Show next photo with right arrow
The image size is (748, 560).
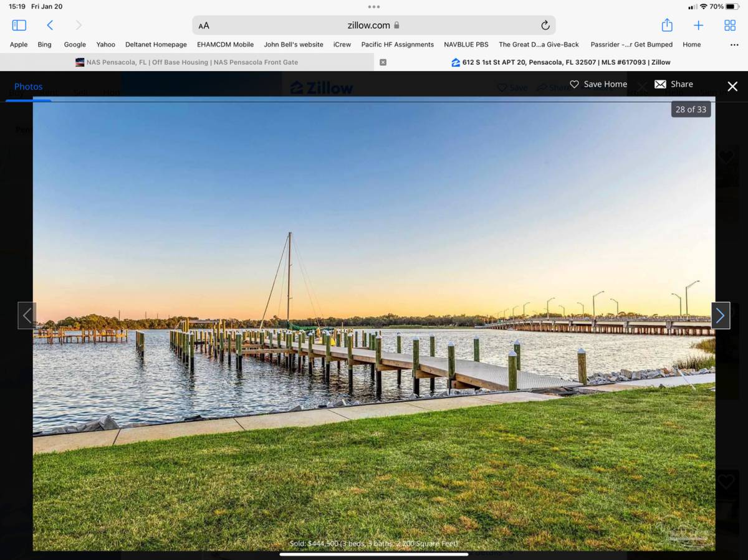(721, 316)
